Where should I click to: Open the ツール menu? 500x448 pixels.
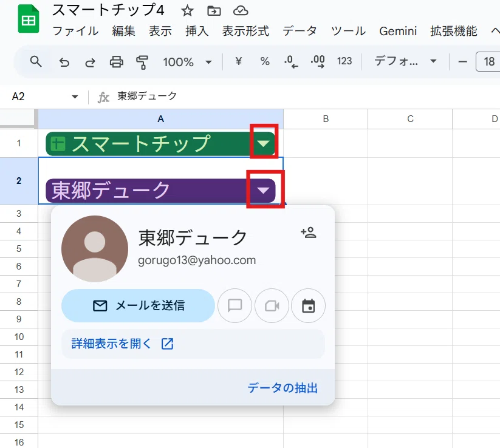[349, 31]
